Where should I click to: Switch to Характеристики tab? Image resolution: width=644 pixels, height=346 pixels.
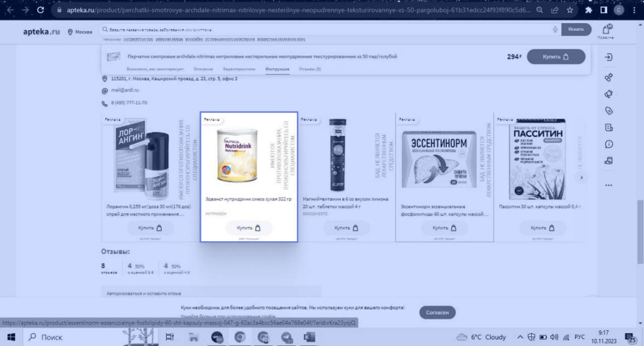pos(239,69)
